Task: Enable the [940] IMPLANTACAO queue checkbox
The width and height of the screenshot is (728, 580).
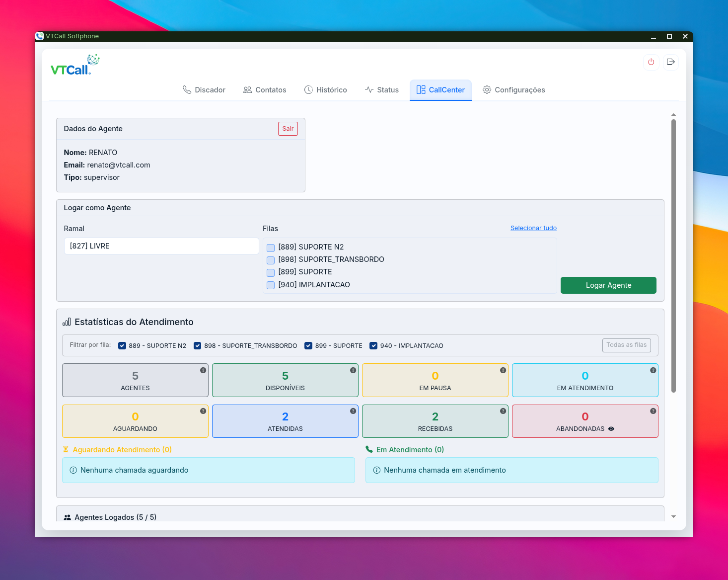Action: tap(271, 285)
